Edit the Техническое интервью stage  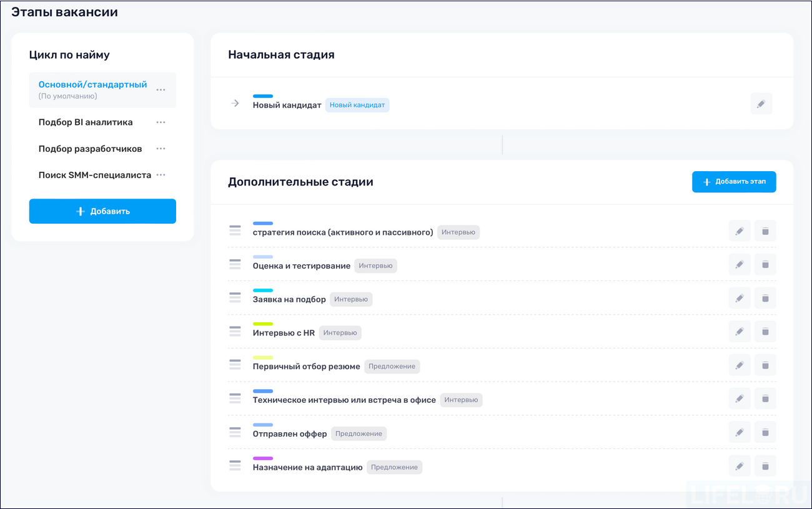(740, 398)
